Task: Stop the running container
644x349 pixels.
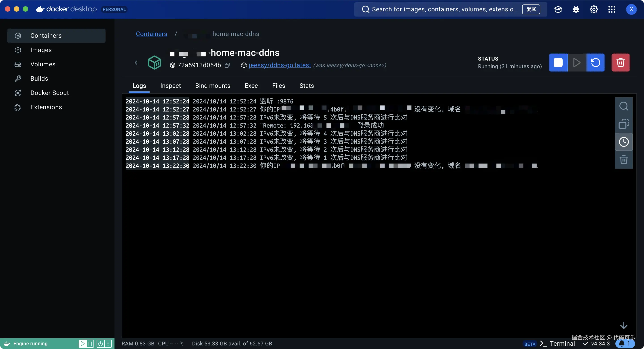Action: click(x=558, y=63)
